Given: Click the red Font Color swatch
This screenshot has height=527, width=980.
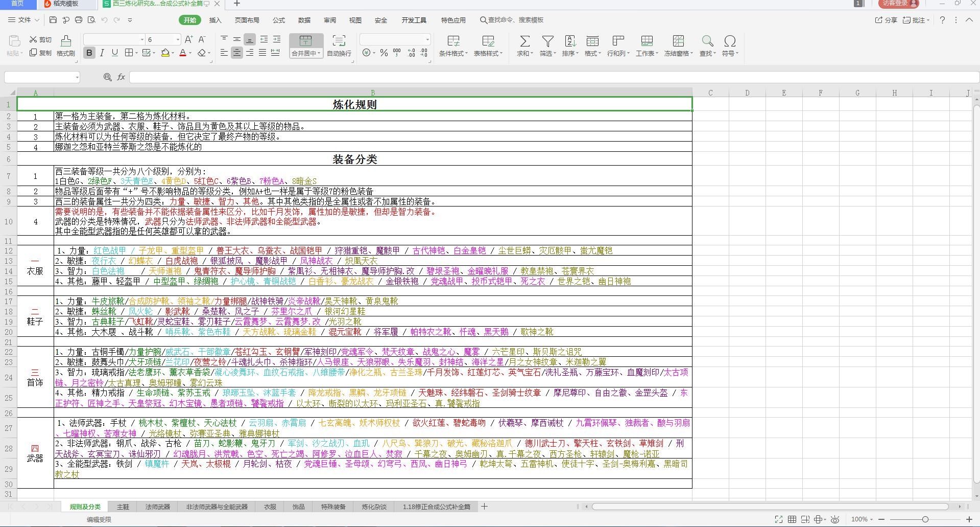Looking at the screenshot, I should 183,53.
